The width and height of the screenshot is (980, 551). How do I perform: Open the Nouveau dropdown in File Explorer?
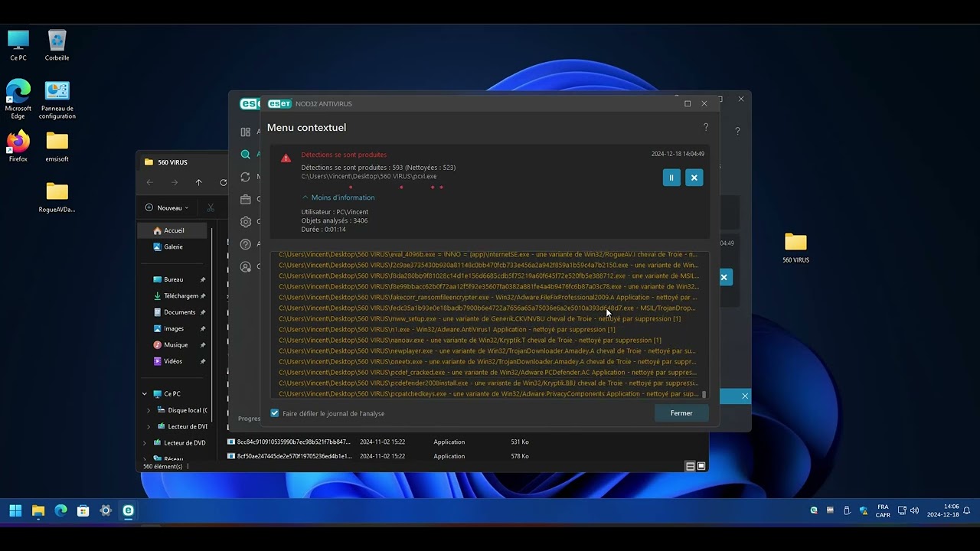click(168, 207)
